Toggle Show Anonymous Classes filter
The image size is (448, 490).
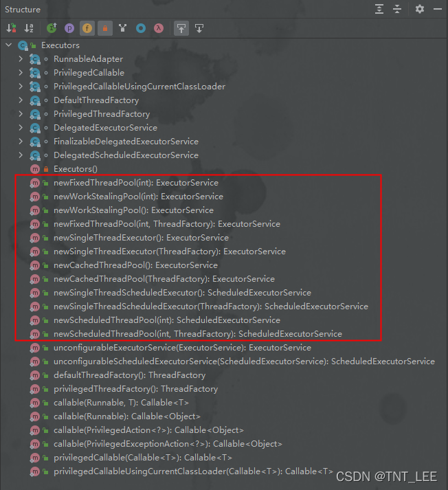pos(141,28)
